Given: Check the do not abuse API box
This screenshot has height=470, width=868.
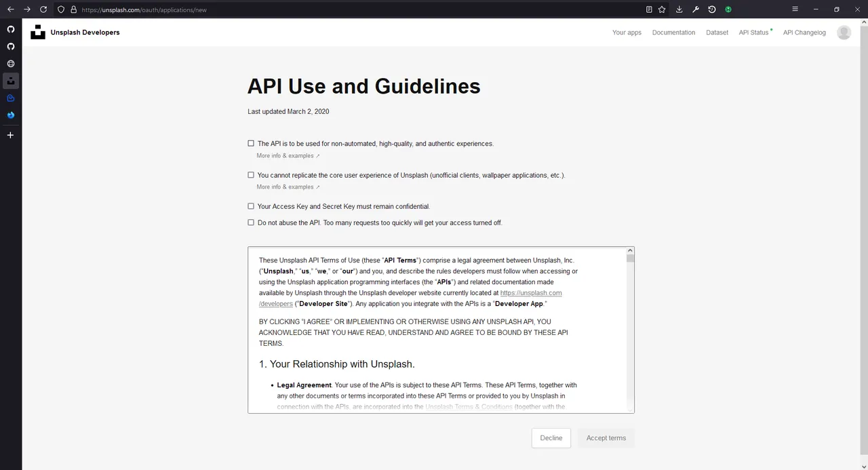Looking at the screenshot, I should 251,222.
